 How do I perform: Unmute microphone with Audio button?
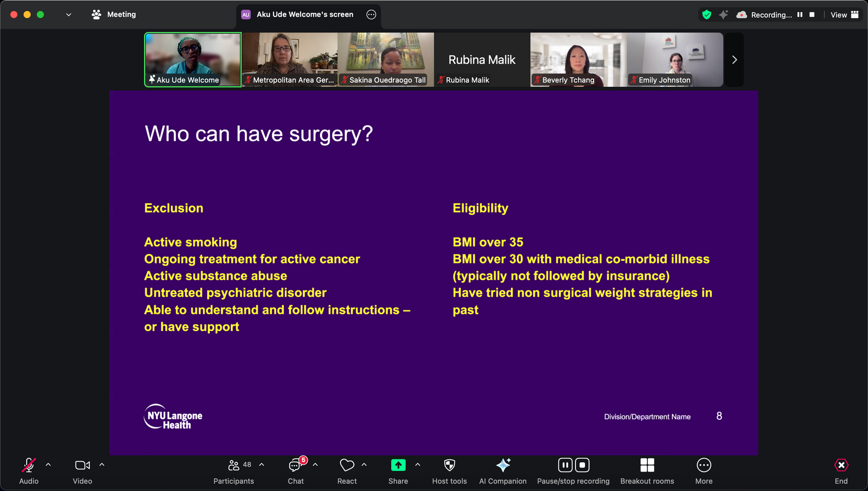(x=28, y=471)
